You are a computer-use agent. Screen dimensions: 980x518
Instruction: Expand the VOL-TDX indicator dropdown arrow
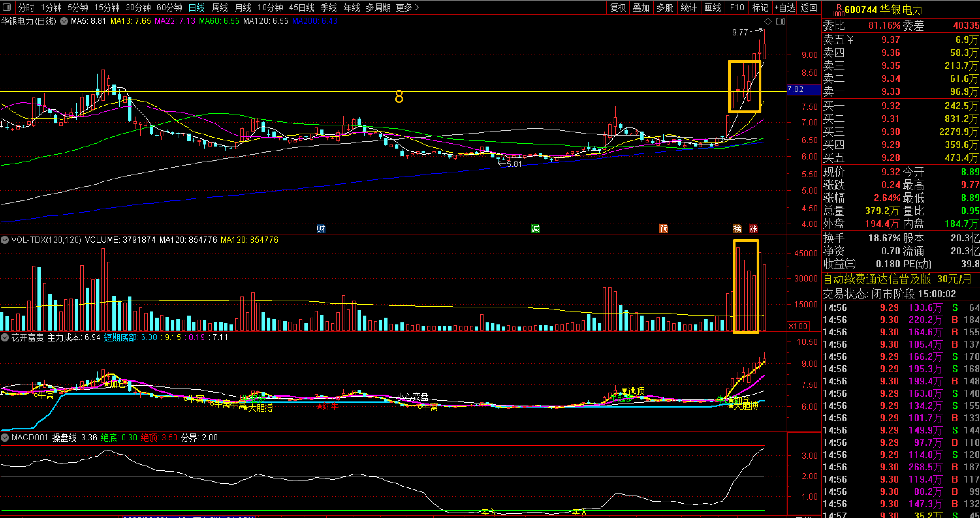coord(5,240)
